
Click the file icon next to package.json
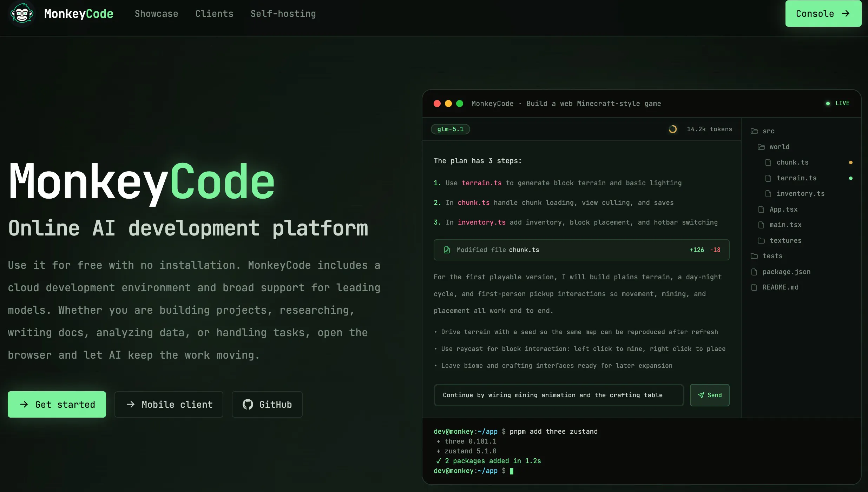click(754, 272)
